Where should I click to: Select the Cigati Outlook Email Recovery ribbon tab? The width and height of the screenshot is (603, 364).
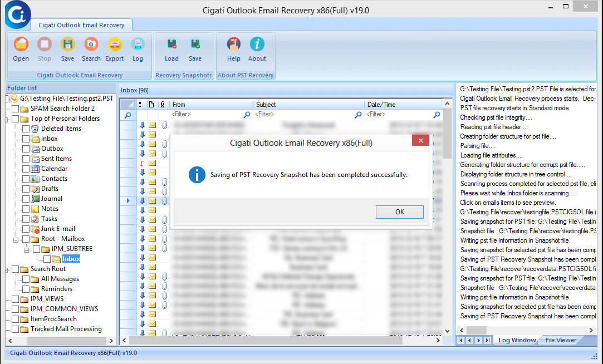point(81,25)
